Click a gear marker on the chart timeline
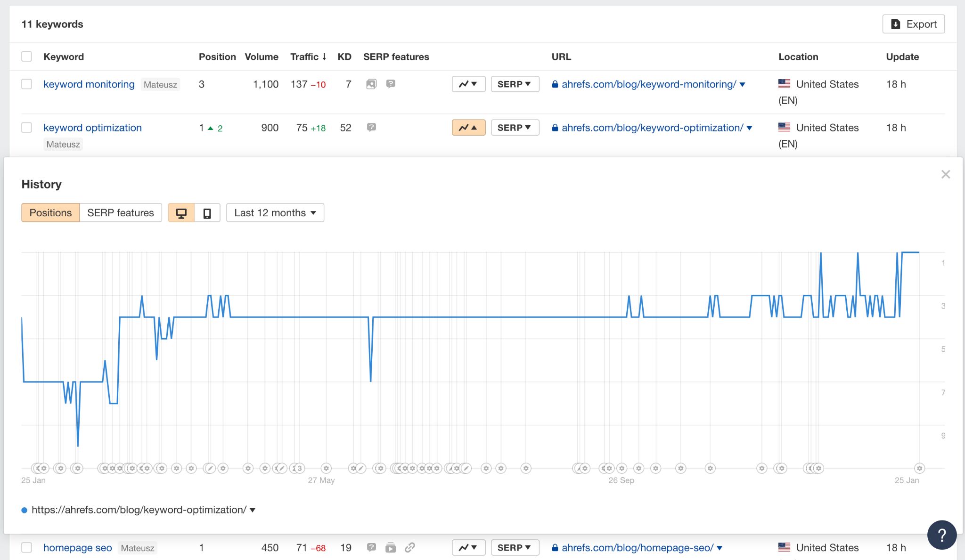The width and height of the screenshot is (965, 560). (60, 468)
